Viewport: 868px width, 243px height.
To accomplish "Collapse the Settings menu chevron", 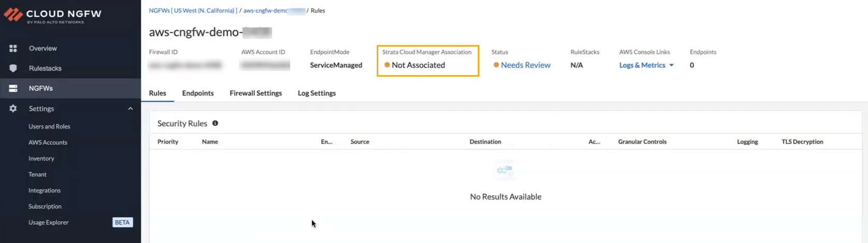I will 131,109.
